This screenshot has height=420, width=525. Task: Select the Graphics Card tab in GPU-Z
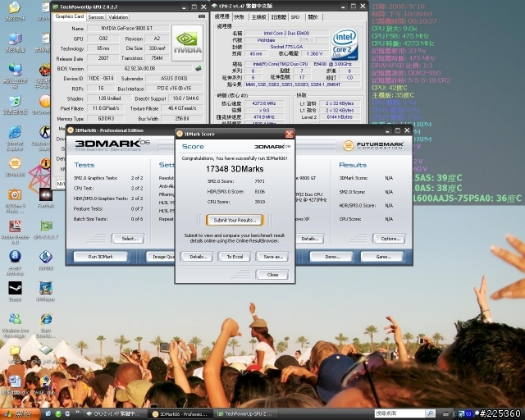click(x=69, y=16)
